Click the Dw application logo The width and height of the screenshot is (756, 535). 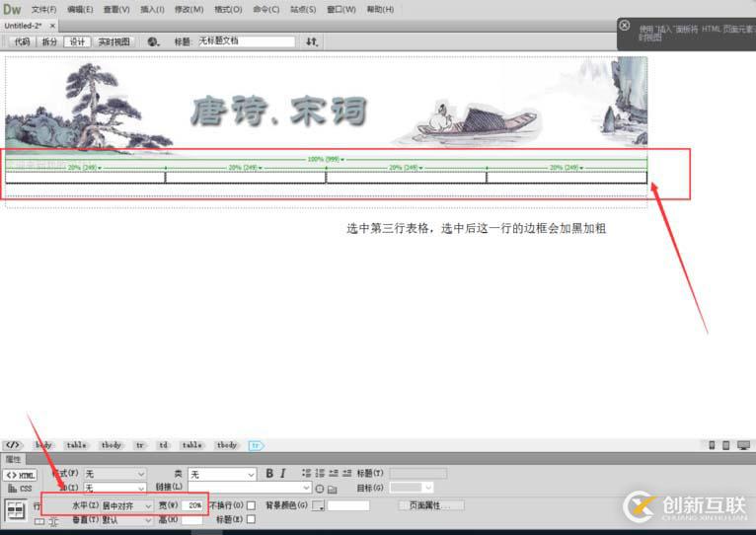[x=12, y=9]
